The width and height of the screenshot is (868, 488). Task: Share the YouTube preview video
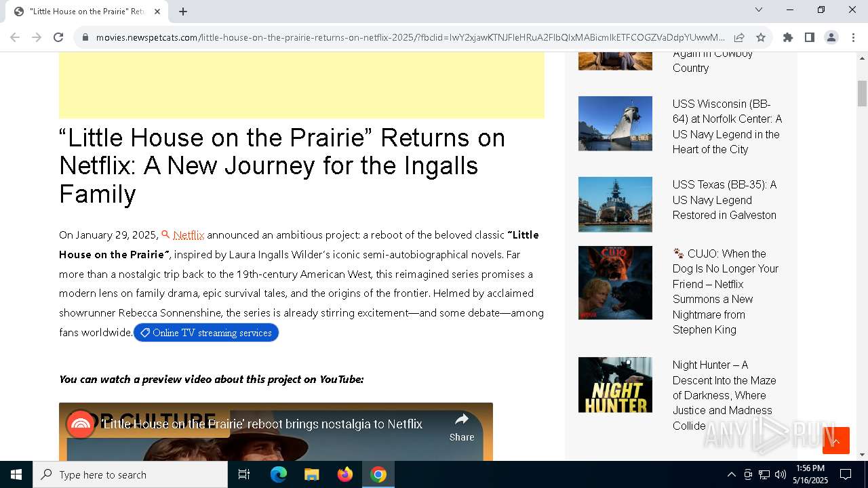(x=462, y=428)
